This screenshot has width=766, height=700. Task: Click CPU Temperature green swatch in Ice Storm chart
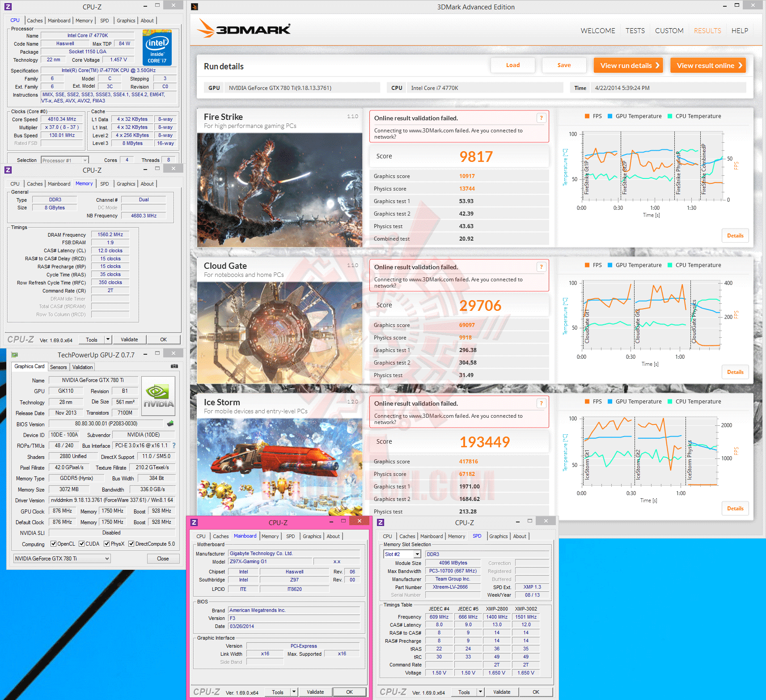point(670,402)
